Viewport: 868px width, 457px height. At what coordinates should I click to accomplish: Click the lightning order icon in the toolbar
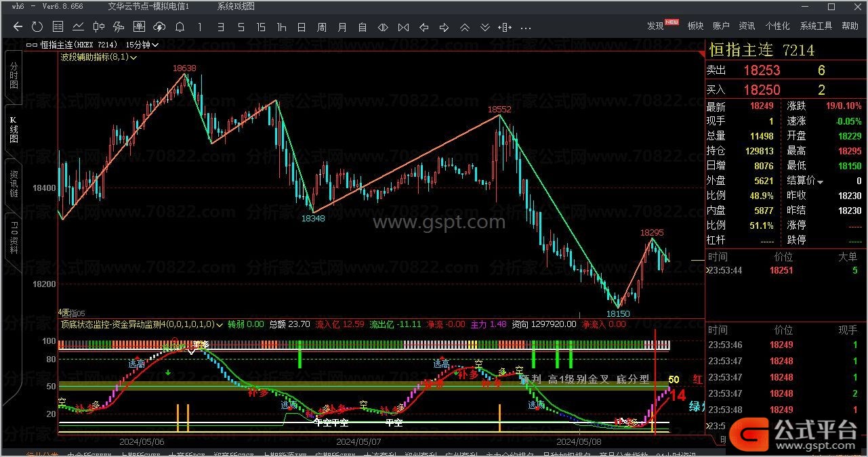119,27
